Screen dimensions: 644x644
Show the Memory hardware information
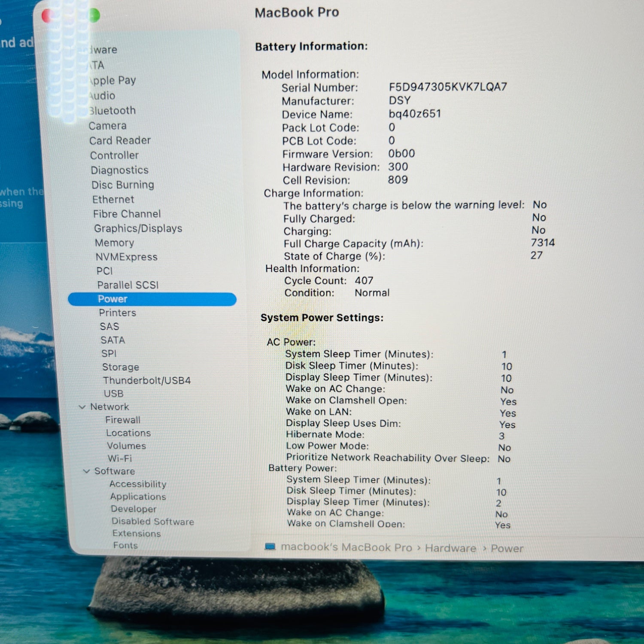click(x=114, y=243)
